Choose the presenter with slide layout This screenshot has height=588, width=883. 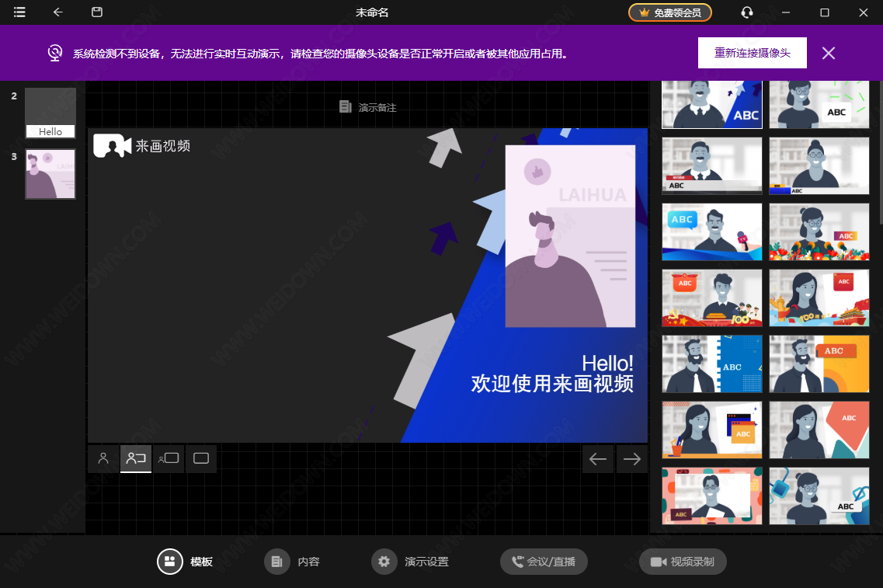[136, 458]
